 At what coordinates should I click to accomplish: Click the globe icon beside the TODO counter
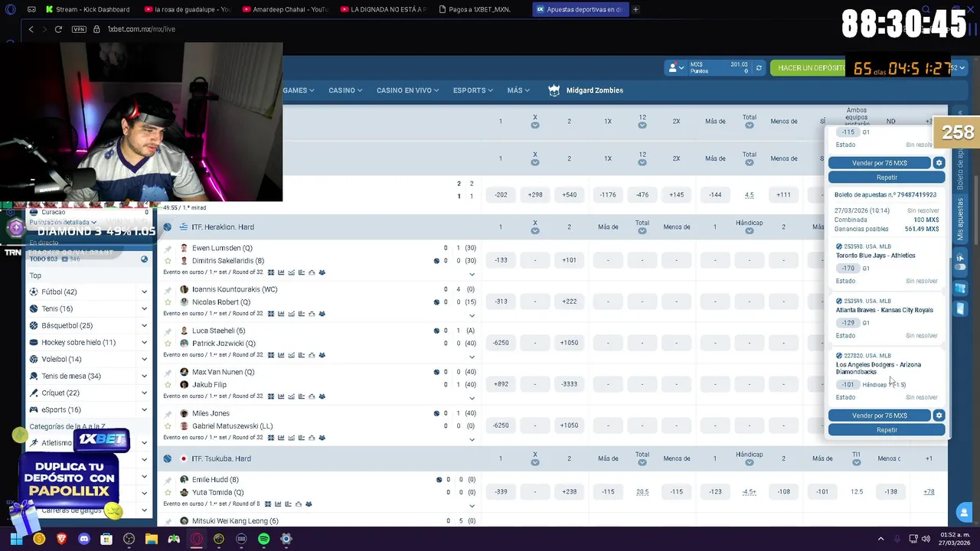coord(144,259)
